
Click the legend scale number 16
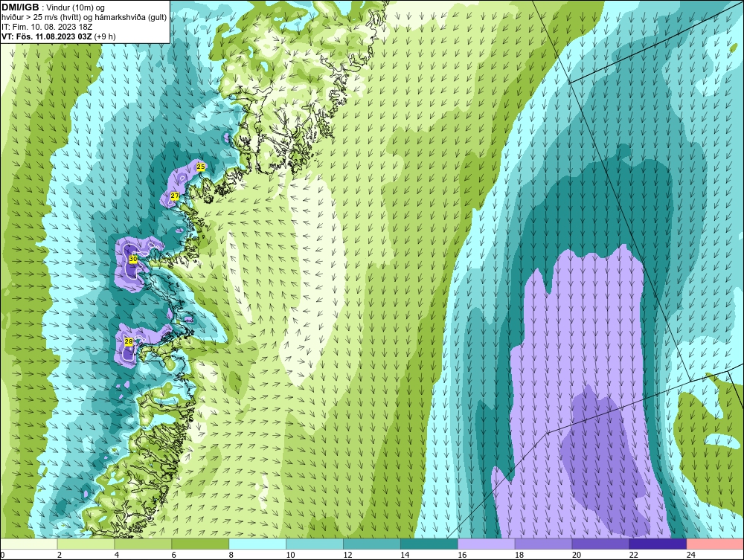pyautogui.click(x=462, y=555)
